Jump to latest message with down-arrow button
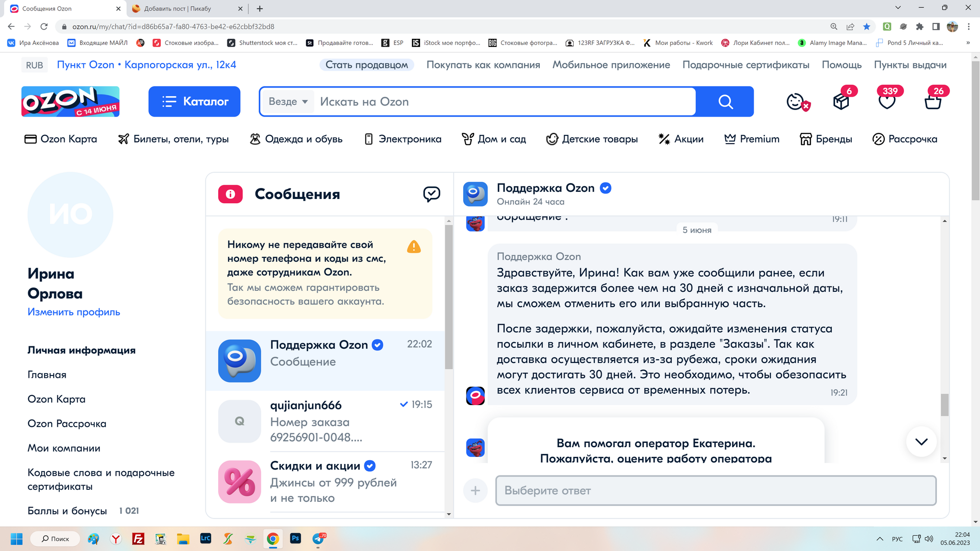This screenshot has height=551, width=980. [x=922, y=441]
